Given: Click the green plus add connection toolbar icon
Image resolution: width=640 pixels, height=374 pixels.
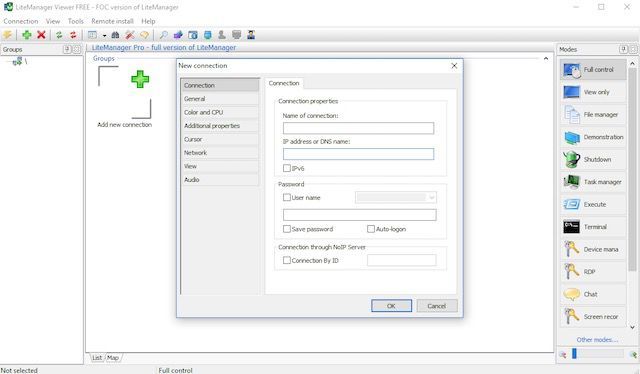Looking at the screenshot, I should click(x=27, y=35).
